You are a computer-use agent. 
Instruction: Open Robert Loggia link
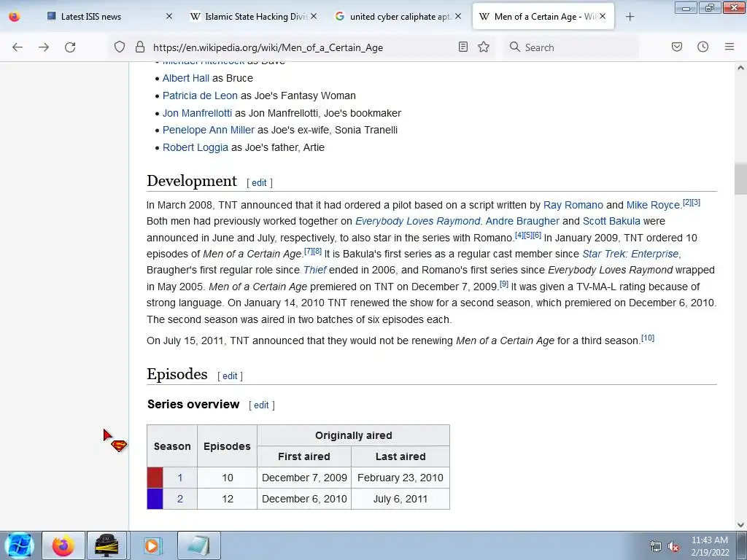click(196, 147)
